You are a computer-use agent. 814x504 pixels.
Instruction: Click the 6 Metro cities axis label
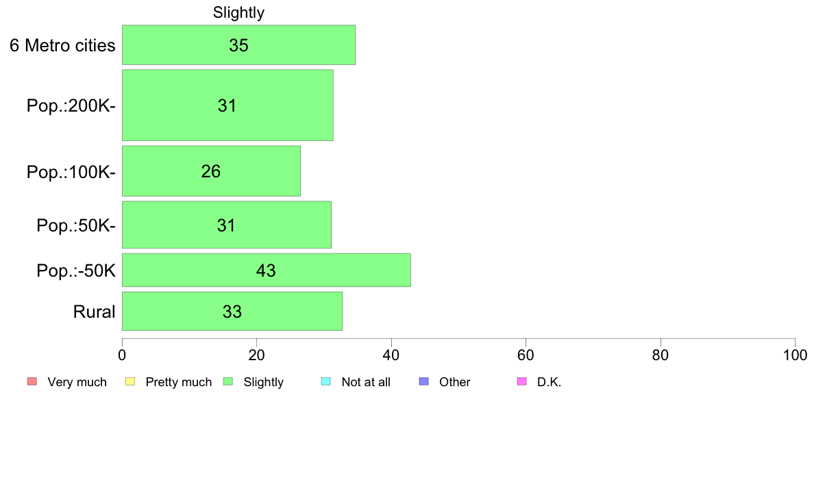(62, 46)
